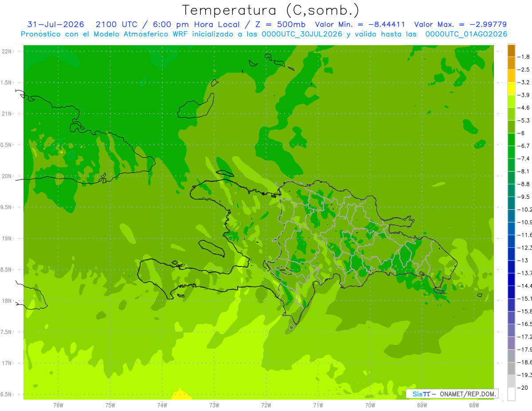The height and width of the screenshot is (411, 532).
Task: Pick the brown-orange swatch atop the color legend
Action: coord(511,51)
